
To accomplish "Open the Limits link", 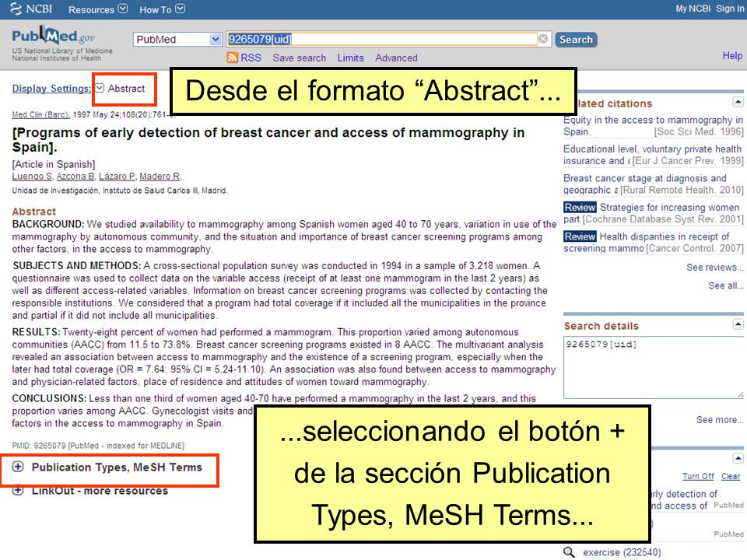I will tap(350, 58).
